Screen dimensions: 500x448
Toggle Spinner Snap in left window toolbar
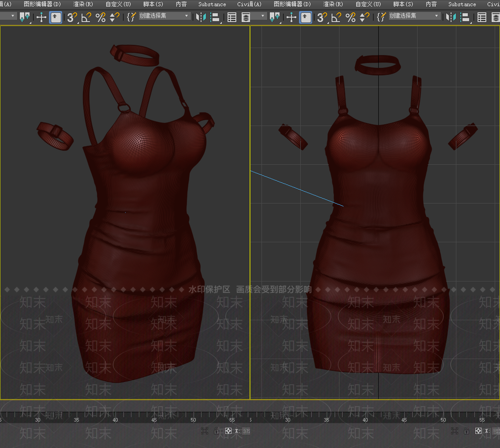click(114, 17)
